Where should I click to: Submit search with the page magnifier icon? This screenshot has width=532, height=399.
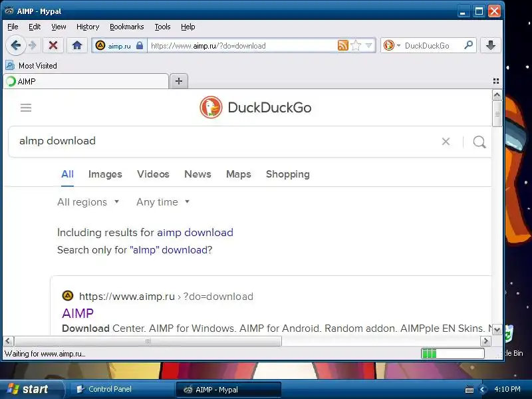tap(479, 142)
